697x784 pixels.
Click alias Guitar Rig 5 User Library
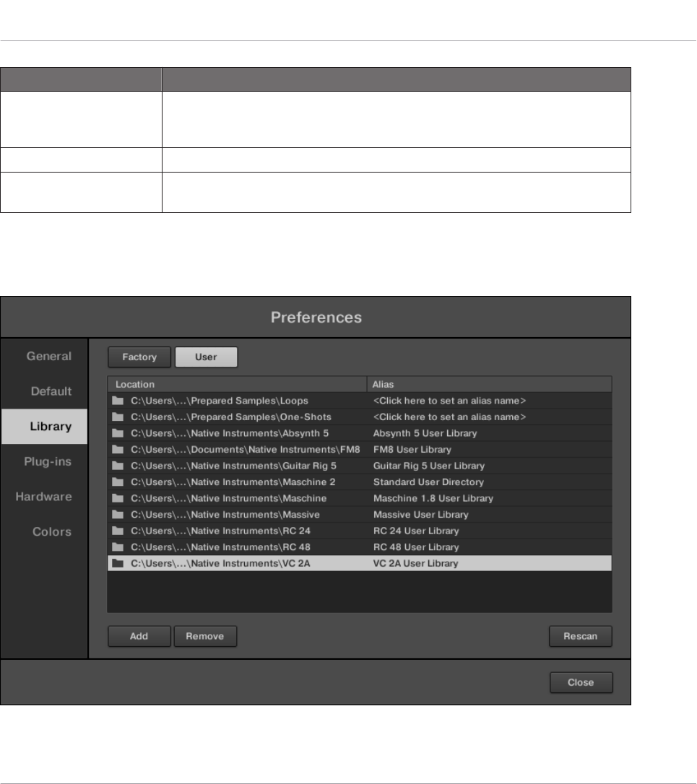pyautogui.click(x=429, y=466)
